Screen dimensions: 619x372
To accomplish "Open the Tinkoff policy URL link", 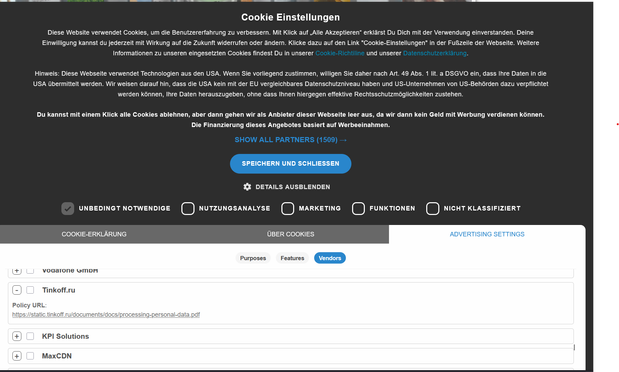I will (106, 315).
